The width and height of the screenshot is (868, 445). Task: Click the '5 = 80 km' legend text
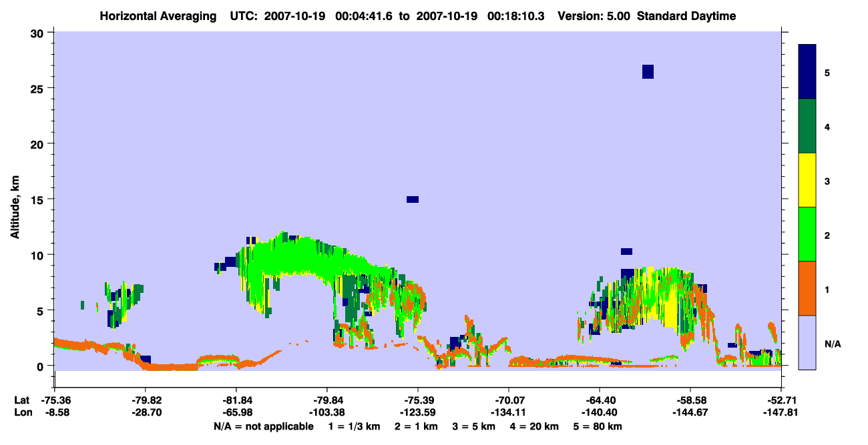point(598,426)
